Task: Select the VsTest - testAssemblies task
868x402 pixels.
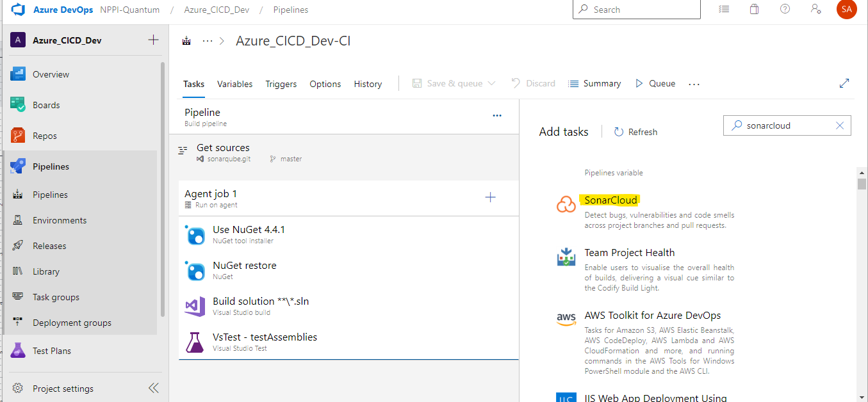Action: 348,342
